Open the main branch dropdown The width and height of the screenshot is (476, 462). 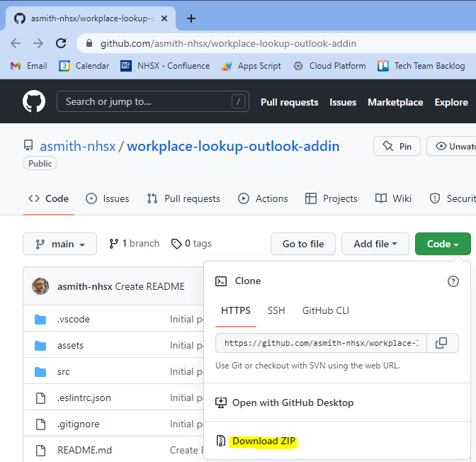pos(59,244)
